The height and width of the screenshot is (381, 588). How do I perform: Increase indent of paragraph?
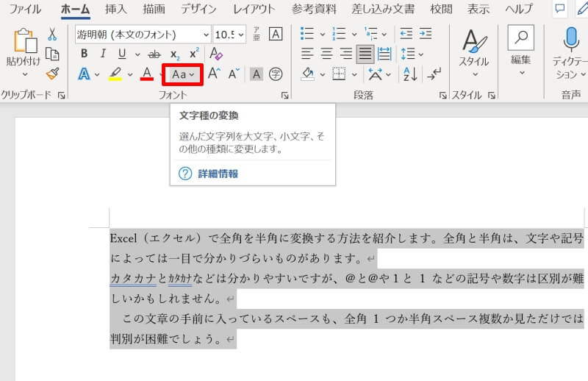426,34
